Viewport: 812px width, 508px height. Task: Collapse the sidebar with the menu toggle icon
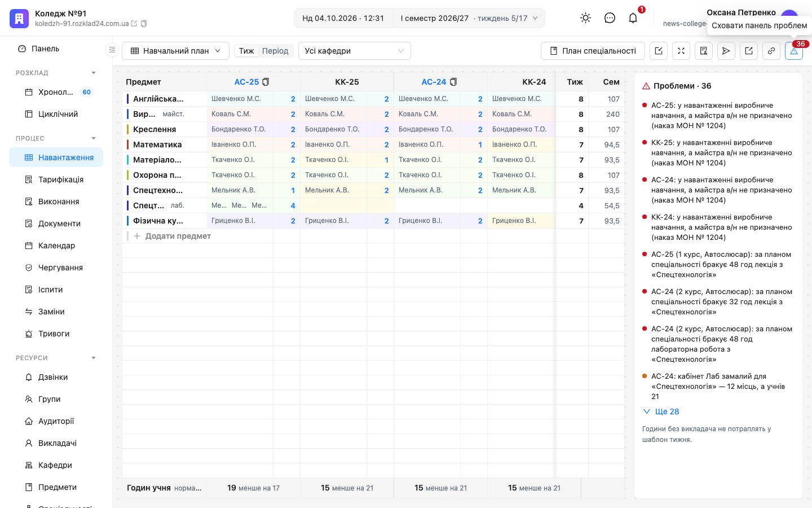tap(112, 50)
